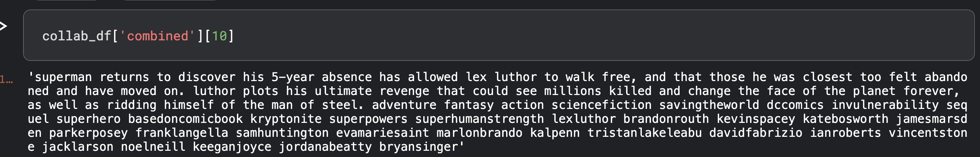Click 'katebosworth' in the output text

[846, 119]
